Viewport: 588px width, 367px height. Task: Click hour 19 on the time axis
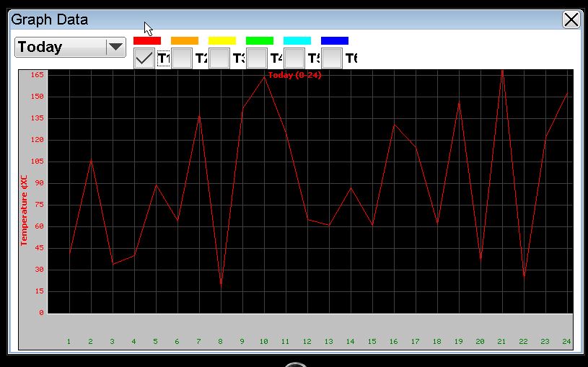[459, 342]
